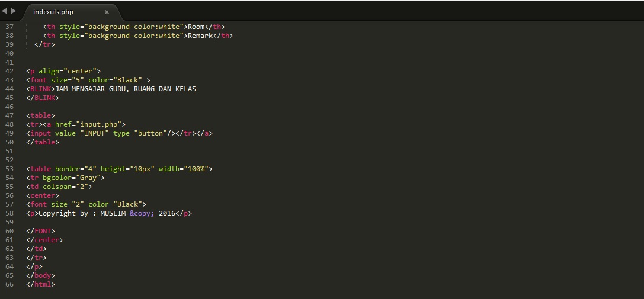Screen dimensions: 644x299
Task: Click the "INPUT" value string
Action: click(x=94, y=133)
